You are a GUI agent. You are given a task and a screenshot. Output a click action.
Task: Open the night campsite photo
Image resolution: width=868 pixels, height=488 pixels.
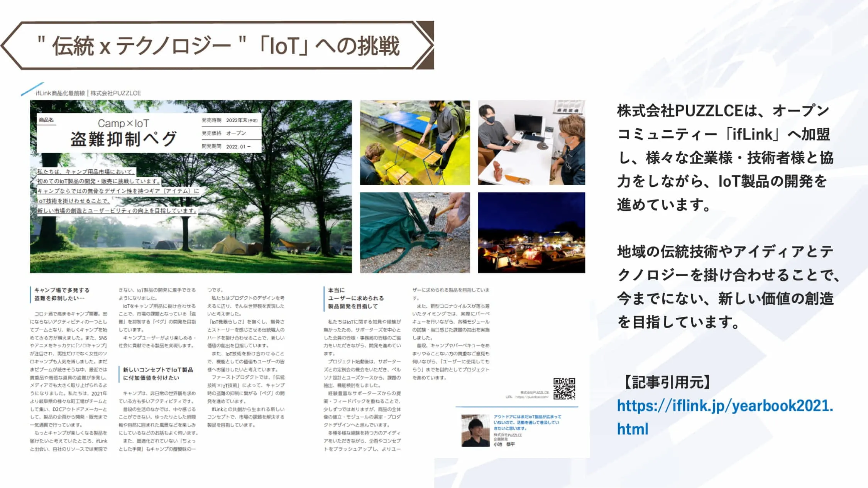pyautogui.click(x=531, y=233)
